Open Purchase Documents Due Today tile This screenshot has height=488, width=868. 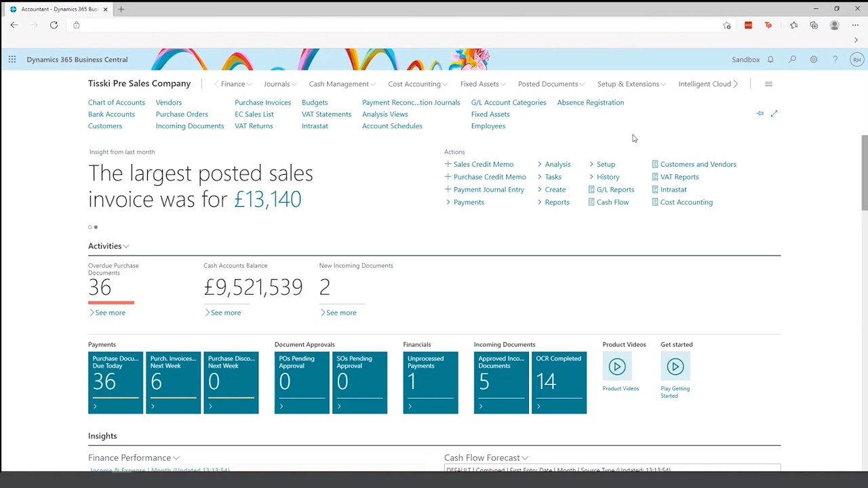click(x=115, y=382)
